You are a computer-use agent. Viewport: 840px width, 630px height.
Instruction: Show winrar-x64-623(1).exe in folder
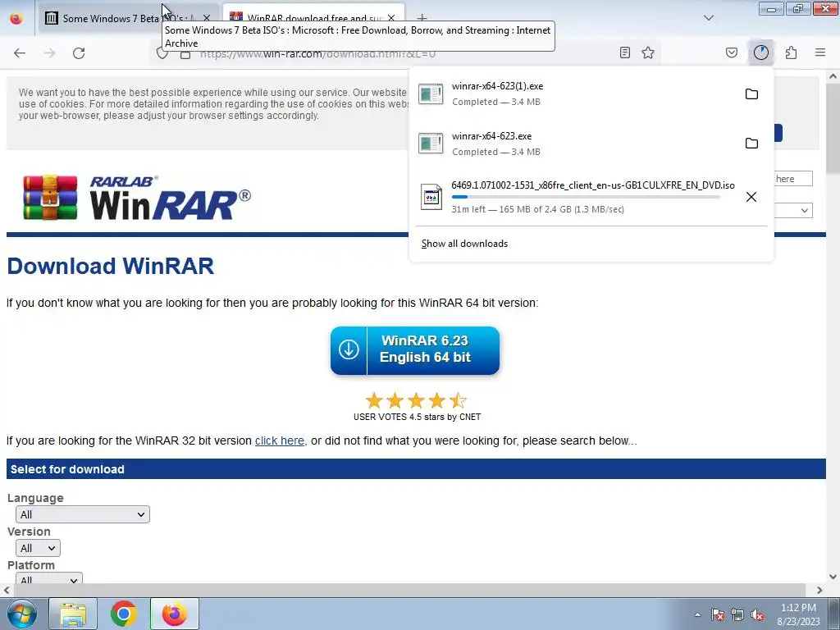point(751,94)
